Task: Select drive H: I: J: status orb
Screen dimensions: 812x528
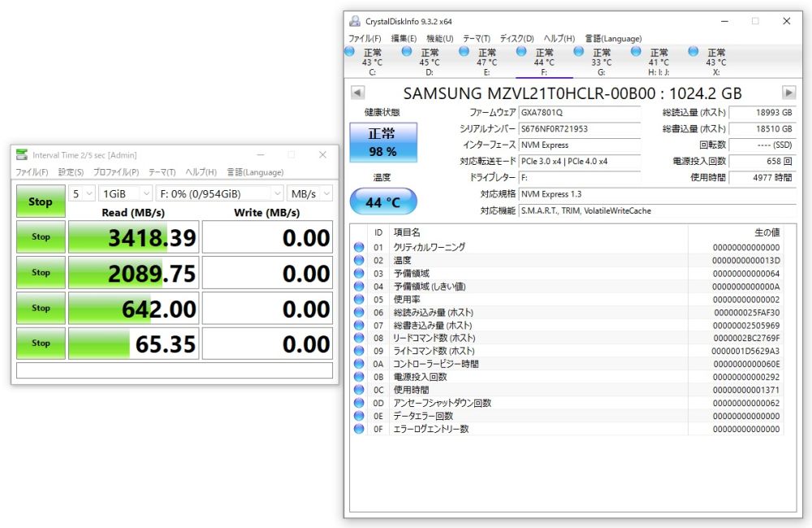Action: 636,51
